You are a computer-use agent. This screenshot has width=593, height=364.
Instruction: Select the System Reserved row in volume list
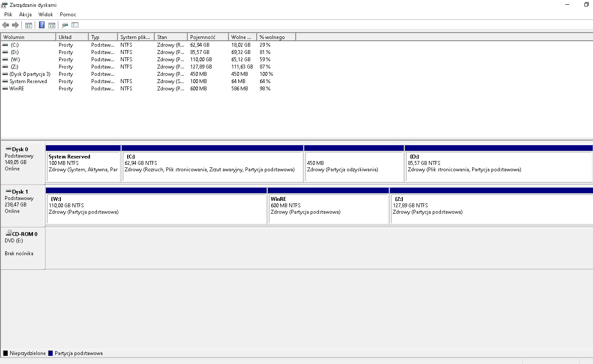pos(148,81)
